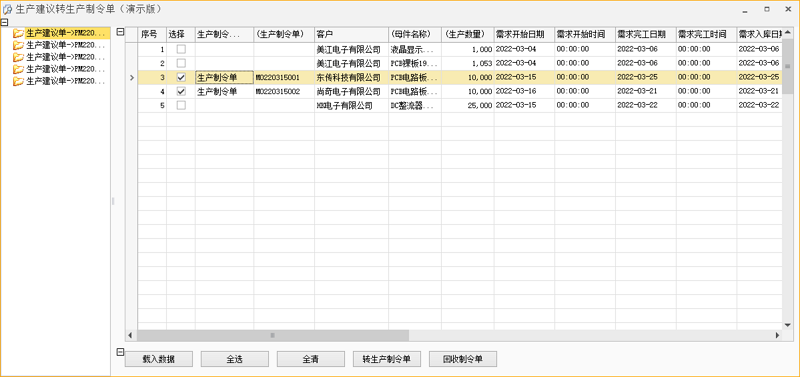Uncheck the 选择 checkbox for 东传科技有限公司

point(181,78)
